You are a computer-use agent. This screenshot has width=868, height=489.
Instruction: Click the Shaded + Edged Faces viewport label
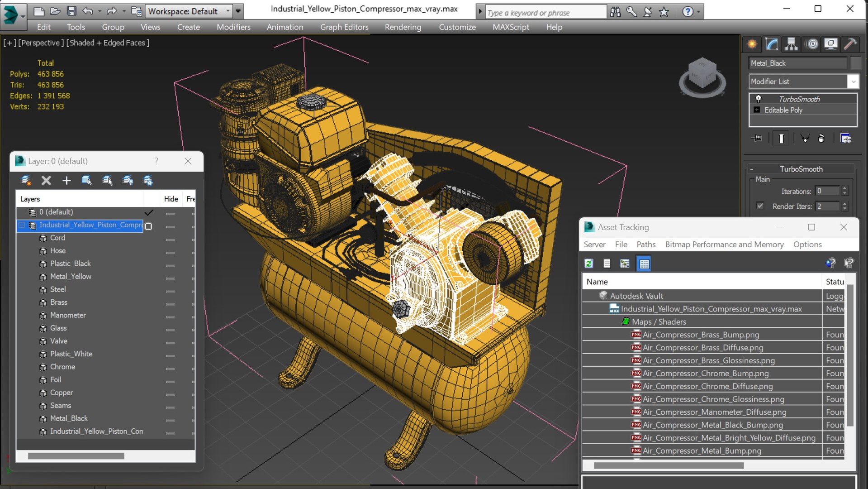108,43
